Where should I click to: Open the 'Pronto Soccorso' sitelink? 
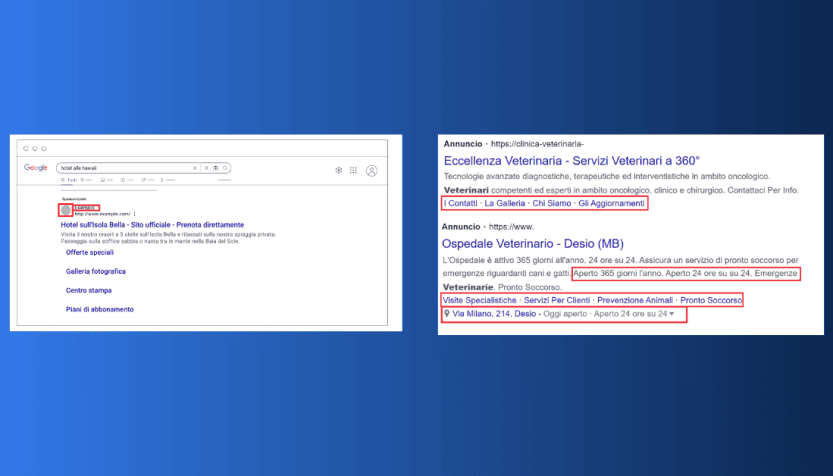point(711,300)
